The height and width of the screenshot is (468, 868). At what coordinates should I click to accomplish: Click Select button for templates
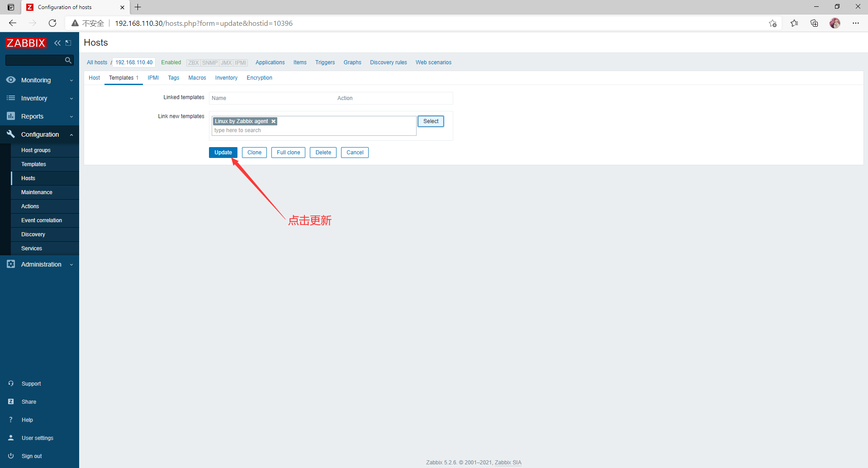(431, 121)
